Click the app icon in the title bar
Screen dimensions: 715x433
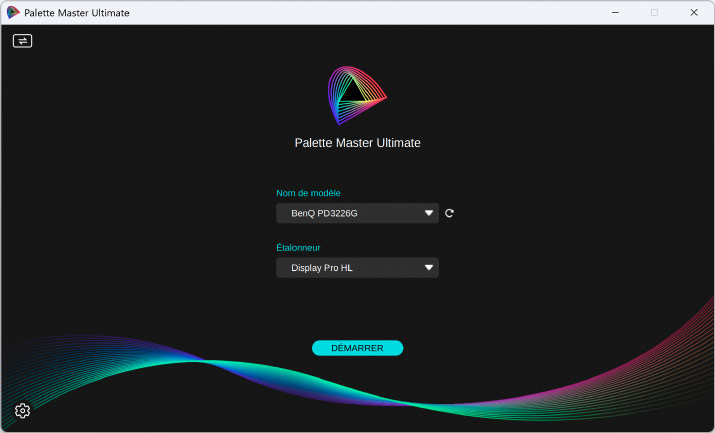[x=13, y=12]
